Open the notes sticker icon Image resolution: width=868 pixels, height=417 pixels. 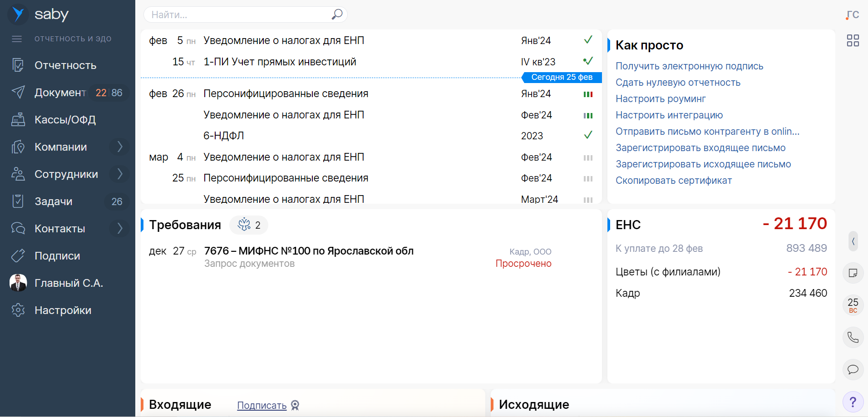tap(853, 273)
